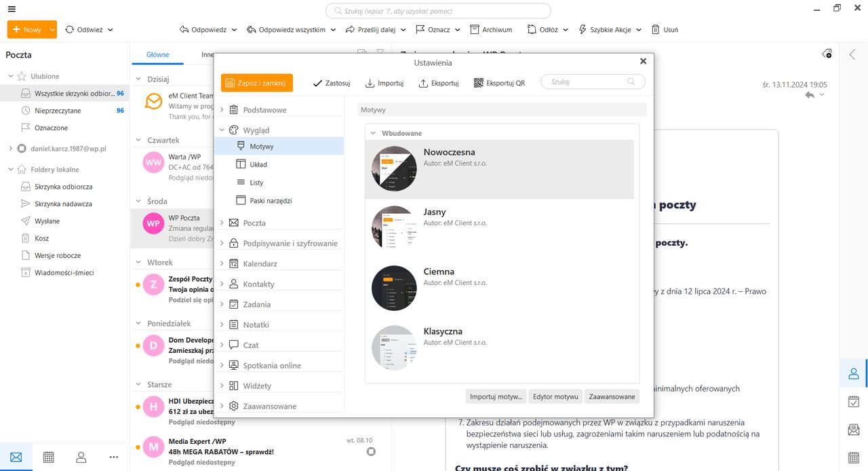Select Motywy in settings tree
Screen dimensions: 868x471
pyautogui.click(x=279, y=147)
